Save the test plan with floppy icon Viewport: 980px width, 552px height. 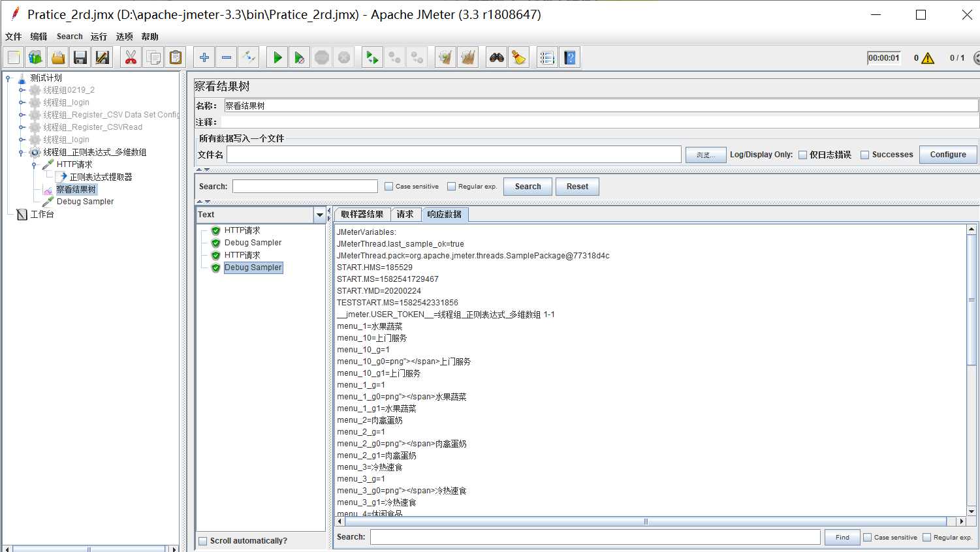point(80,57)
